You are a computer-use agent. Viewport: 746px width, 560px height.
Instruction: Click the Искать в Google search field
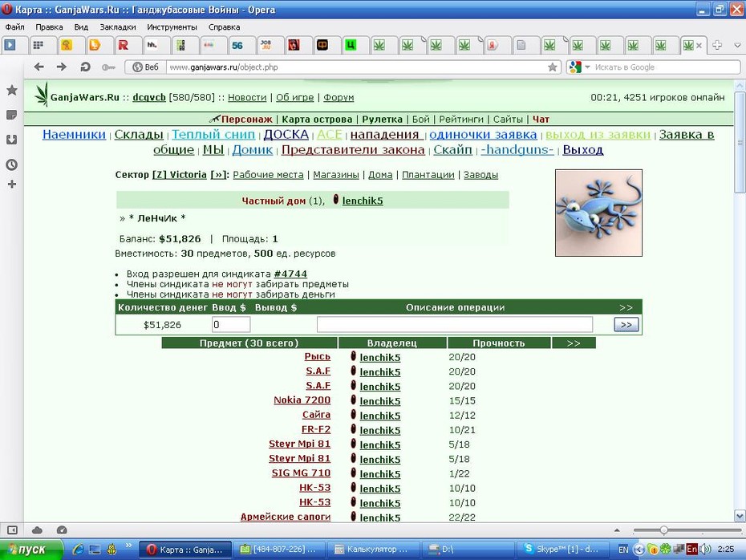pos(665,67)
